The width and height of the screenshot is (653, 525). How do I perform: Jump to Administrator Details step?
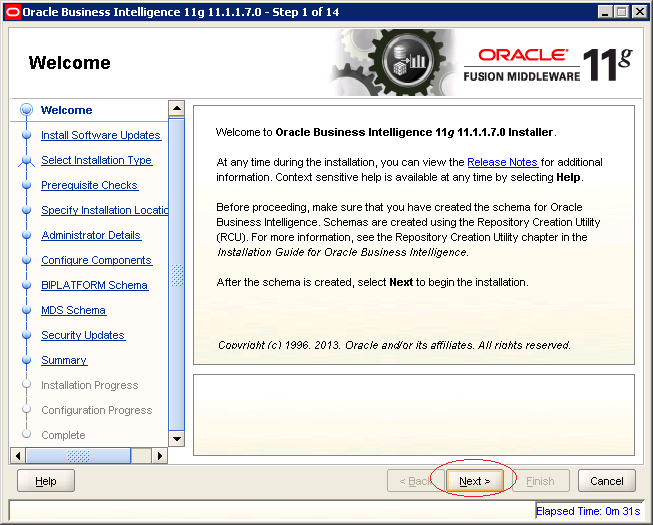click(x=91, y=235)
